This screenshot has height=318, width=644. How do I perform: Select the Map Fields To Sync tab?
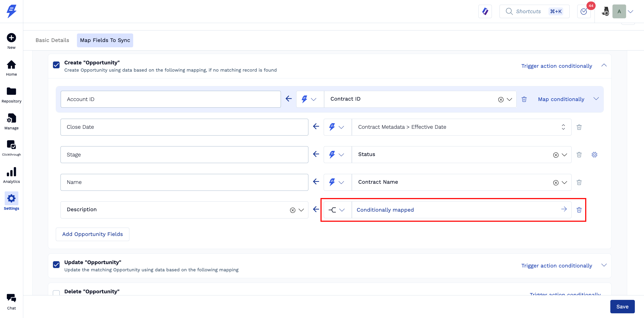(105, 40)
